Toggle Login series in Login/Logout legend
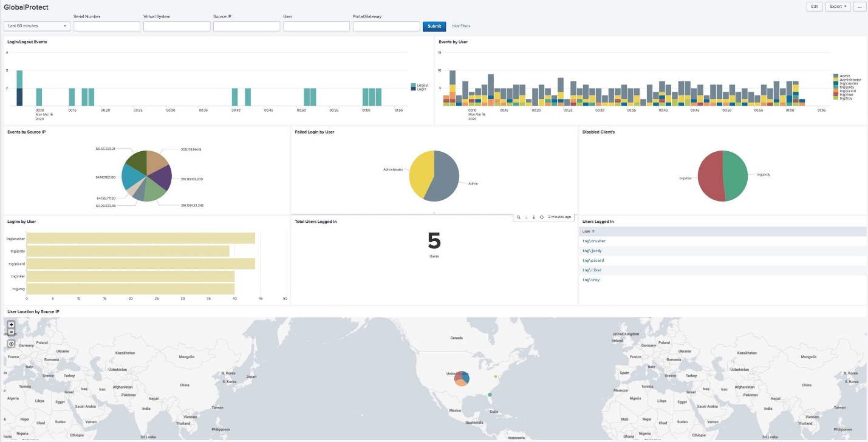The height and width of the screenshot is (442, 868). pos(419,89)
